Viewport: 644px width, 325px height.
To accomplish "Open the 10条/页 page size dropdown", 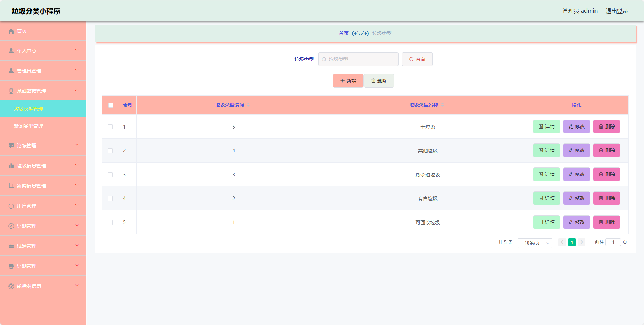I will pos(535,243).
